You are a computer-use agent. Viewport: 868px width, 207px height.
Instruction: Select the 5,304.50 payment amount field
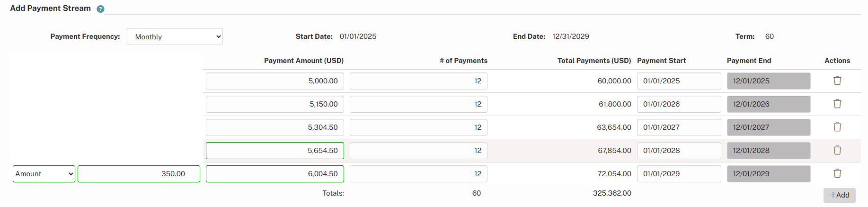click(x=275, y=127)
